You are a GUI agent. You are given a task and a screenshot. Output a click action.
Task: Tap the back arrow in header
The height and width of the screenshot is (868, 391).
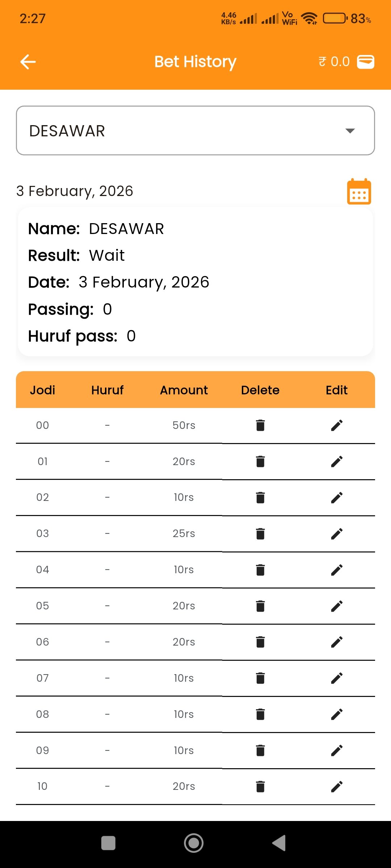[x=28, y=62]
